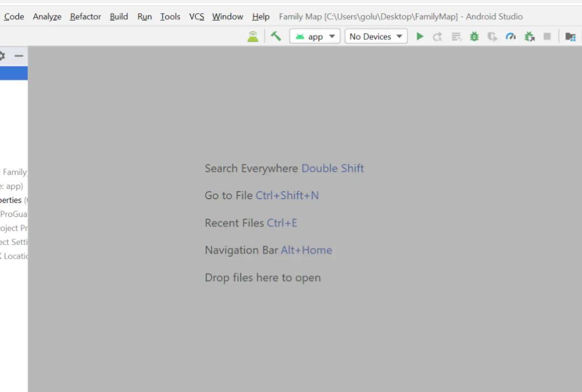Select the tree row ending in 'Family'
Screen dimensions: 582x392
click(x=13, y=172)
